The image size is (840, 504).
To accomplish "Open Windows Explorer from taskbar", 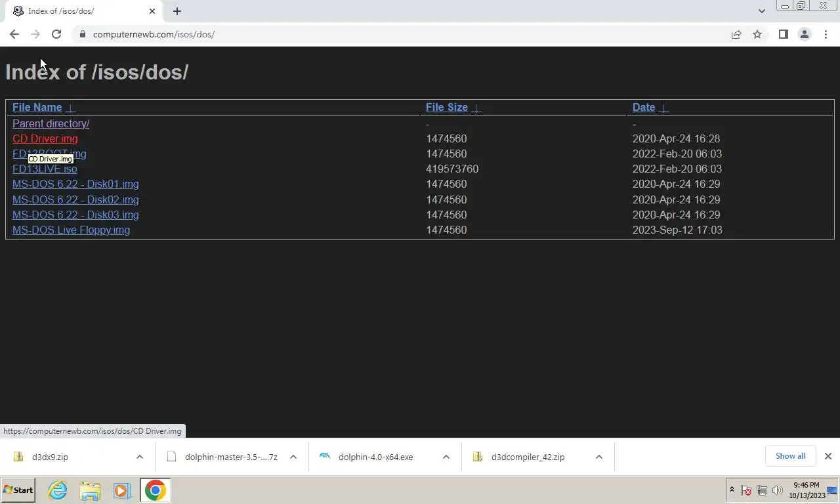I will coord(90,490).
